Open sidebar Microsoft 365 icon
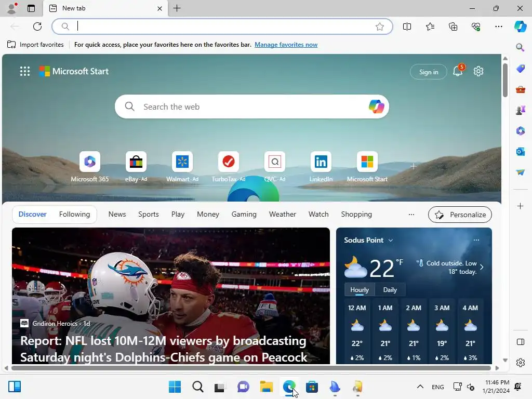Image resolution: width=532 pixels, height=399 pixels. [x=520, y=130]
